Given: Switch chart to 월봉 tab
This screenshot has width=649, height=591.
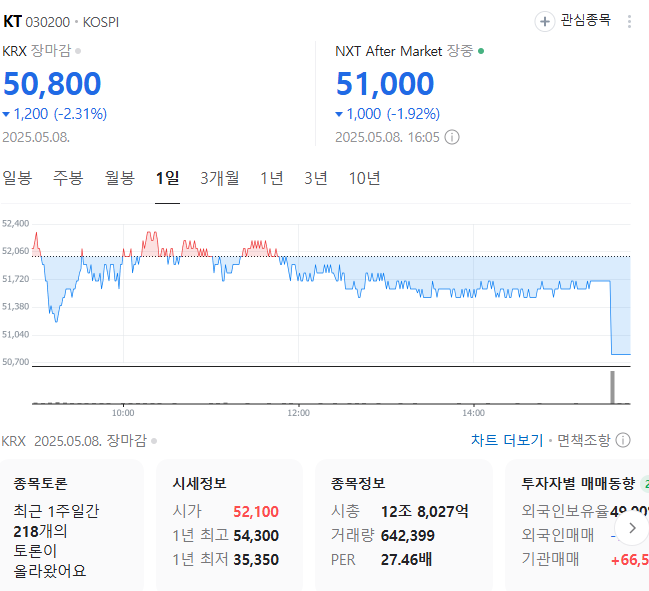Looking at the screenshot, I should (x=120, y=178).
